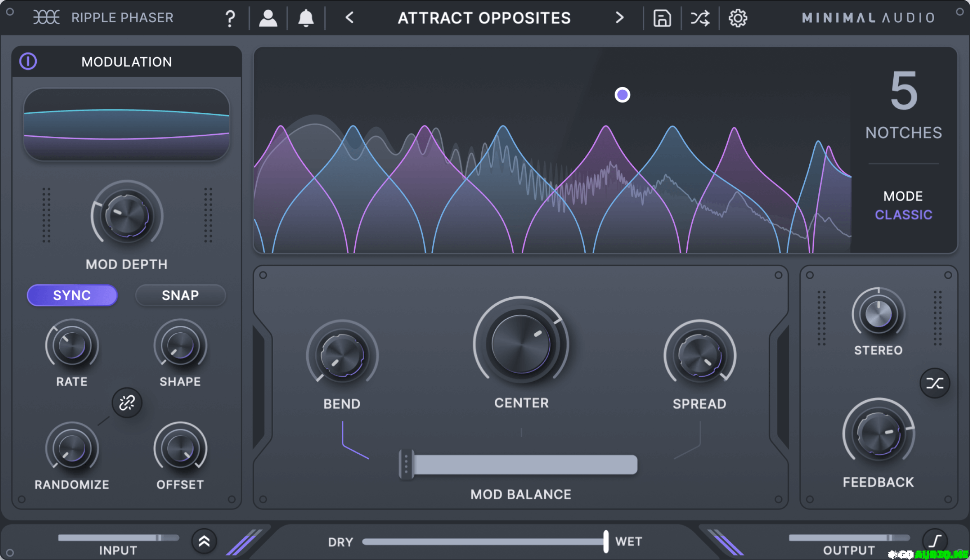
Task: Click the NOTCHES label
Action: click(904, 133)
